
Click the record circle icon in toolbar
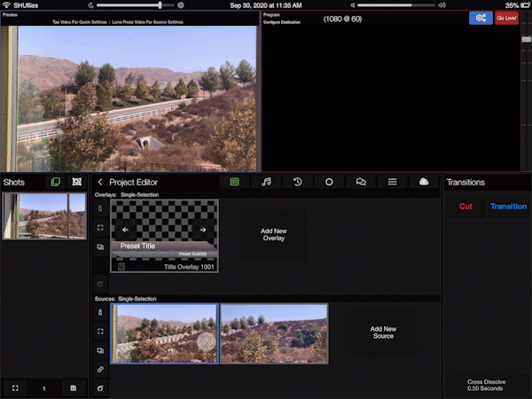[329, 182]
